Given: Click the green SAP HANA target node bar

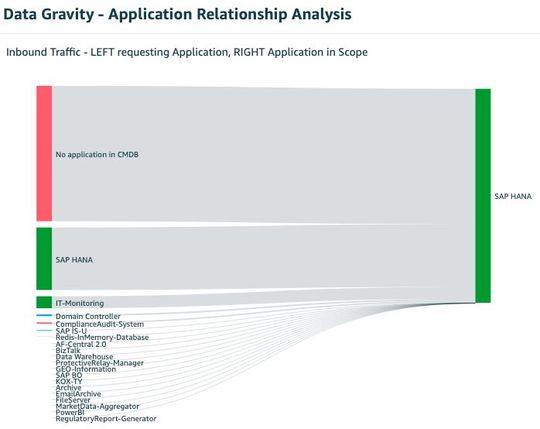Looking at the screenshot, I should pyautogui.click(x=483, y=196).
